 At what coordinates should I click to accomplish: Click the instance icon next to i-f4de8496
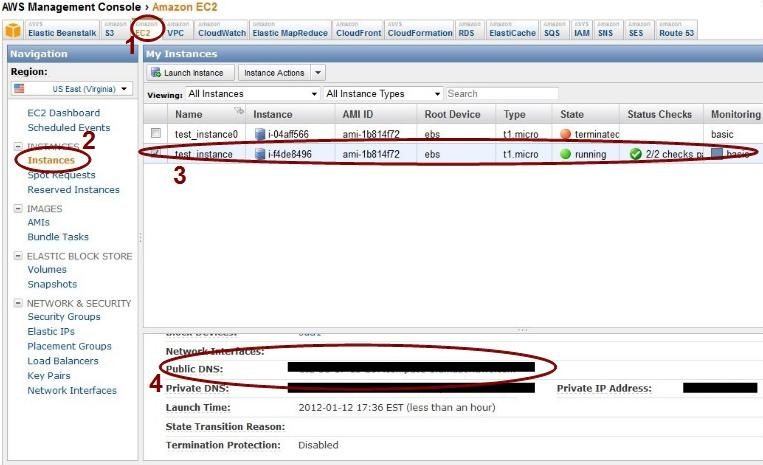260,154
